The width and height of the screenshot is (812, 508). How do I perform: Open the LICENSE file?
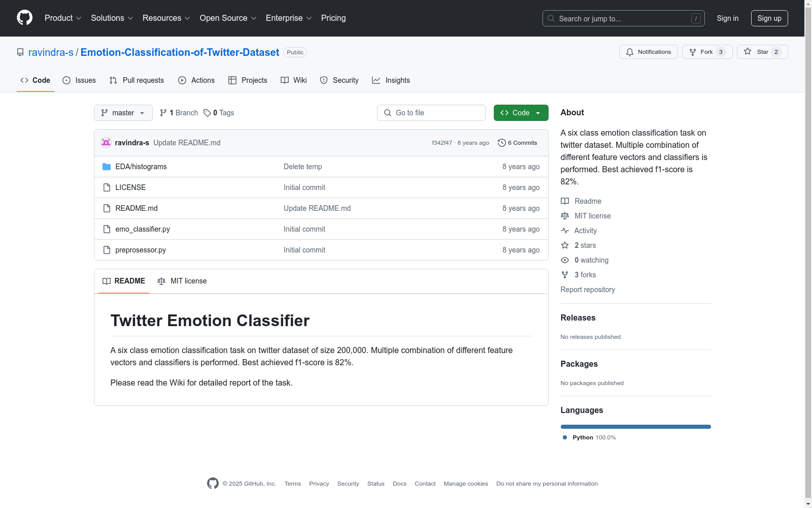pyautogui.click(x=130, y=187)
